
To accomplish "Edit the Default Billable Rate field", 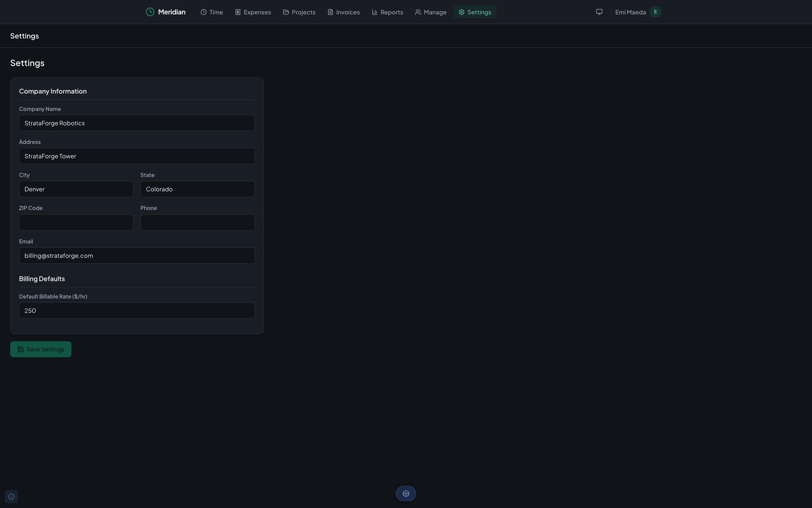I will (137, 310).
